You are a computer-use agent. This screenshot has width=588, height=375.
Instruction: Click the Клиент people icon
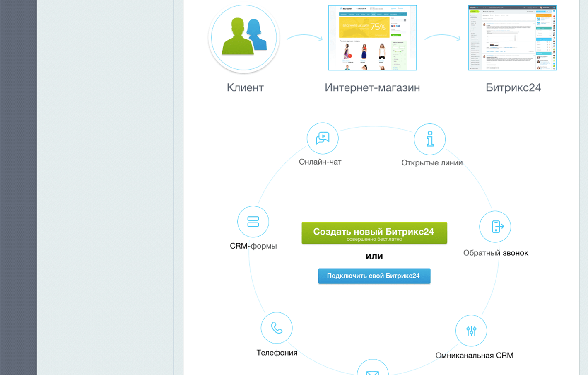[x=244, y=37]
